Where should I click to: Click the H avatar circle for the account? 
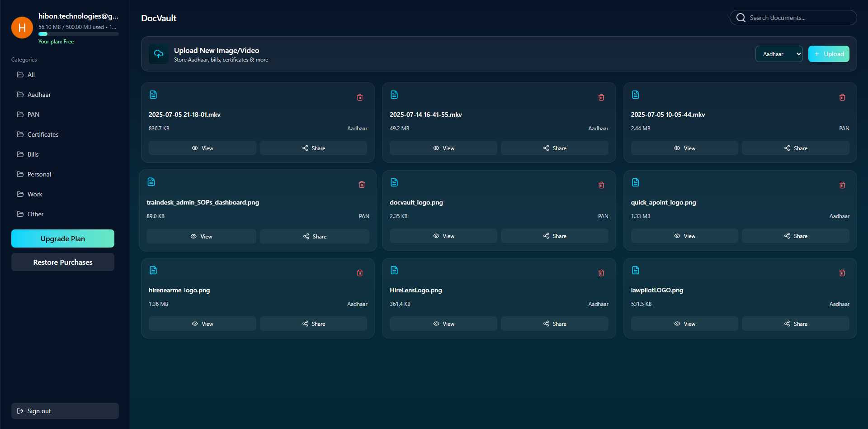click(22, 28)
